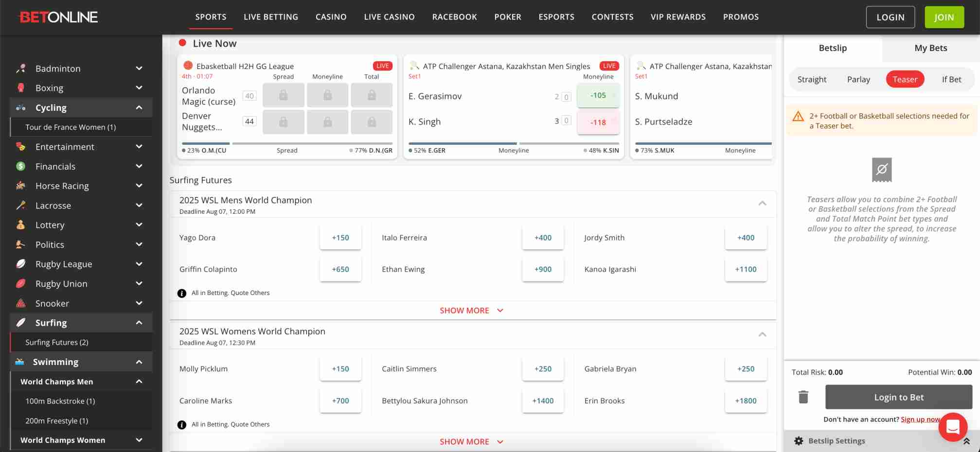This screenshot has width=980, height=452.
Task: Click the Betslip Settings gear icon
Action: coord(799,441)
